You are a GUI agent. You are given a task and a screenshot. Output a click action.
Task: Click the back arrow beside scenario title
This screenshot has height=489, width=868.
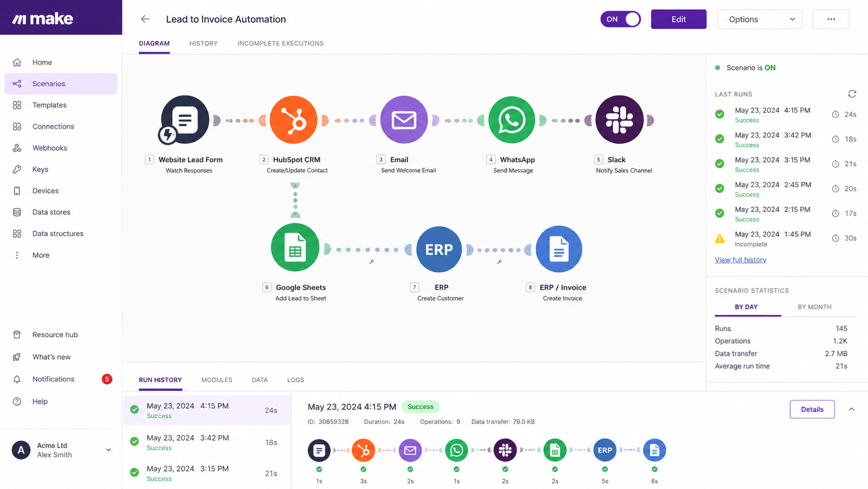pyautogui.click(x=145, y=19)
